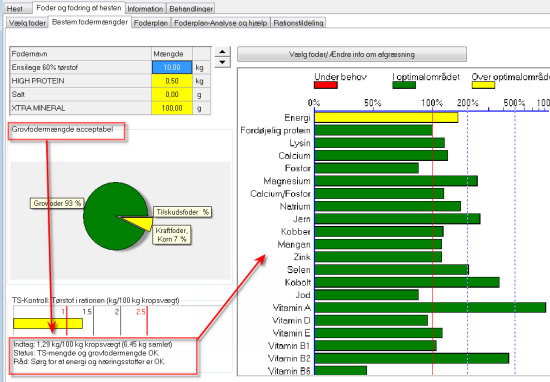Click the Fordøjelig protein bar
The height and width of the screenshot is (382, 550).
coord(373,130)
